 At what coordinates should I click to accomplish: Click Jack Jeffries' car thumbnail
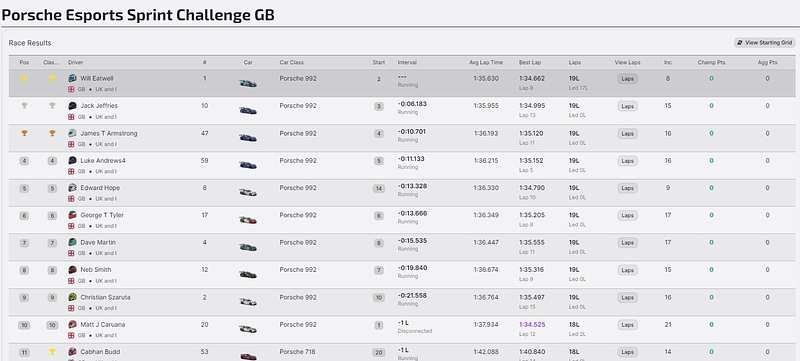click(x=248, y=111)
